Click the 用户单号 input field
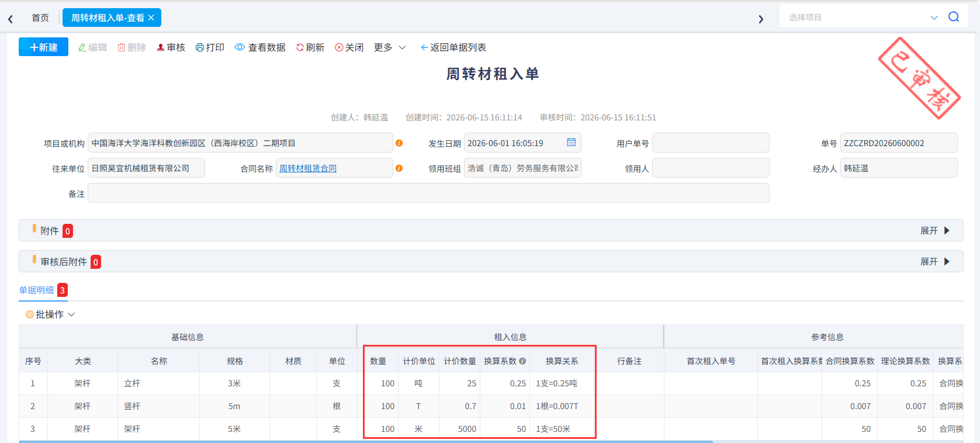 [711, 143]
